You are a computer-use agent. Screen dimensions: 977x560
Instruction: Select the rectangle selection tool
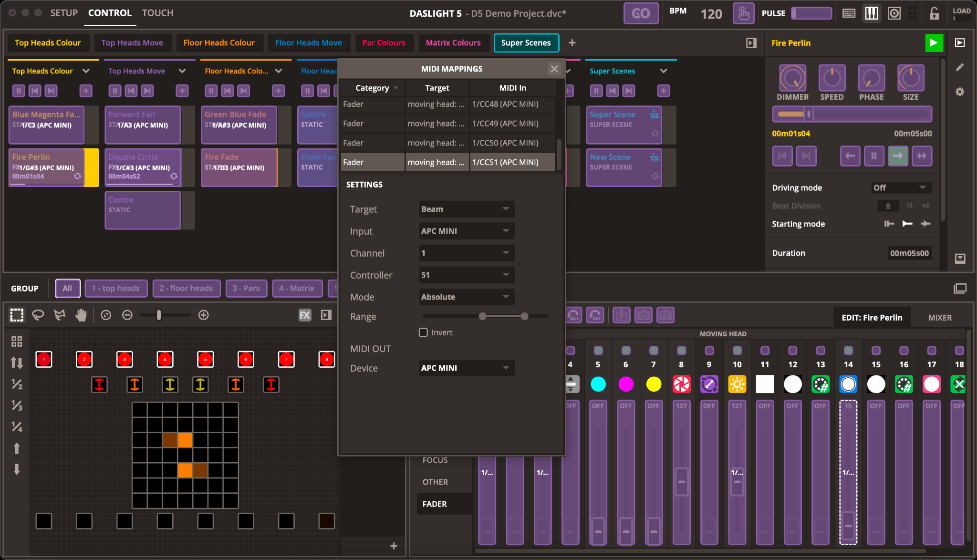(17, 315)
